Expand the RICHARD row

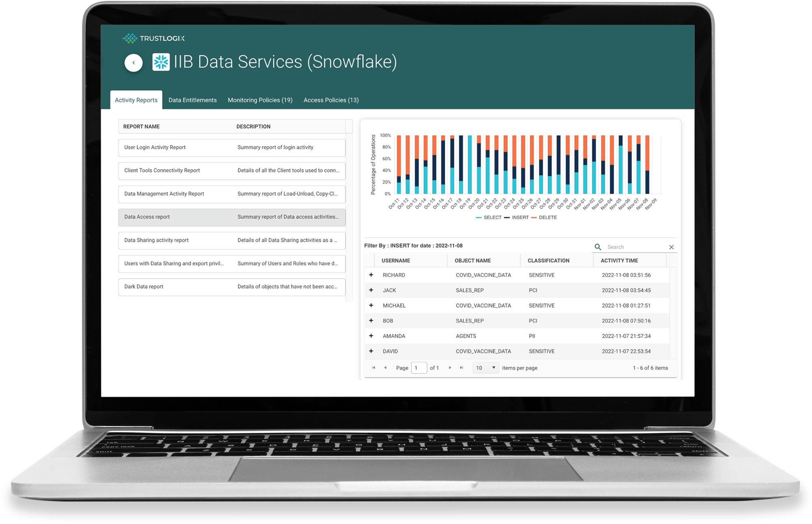point(371,275)
